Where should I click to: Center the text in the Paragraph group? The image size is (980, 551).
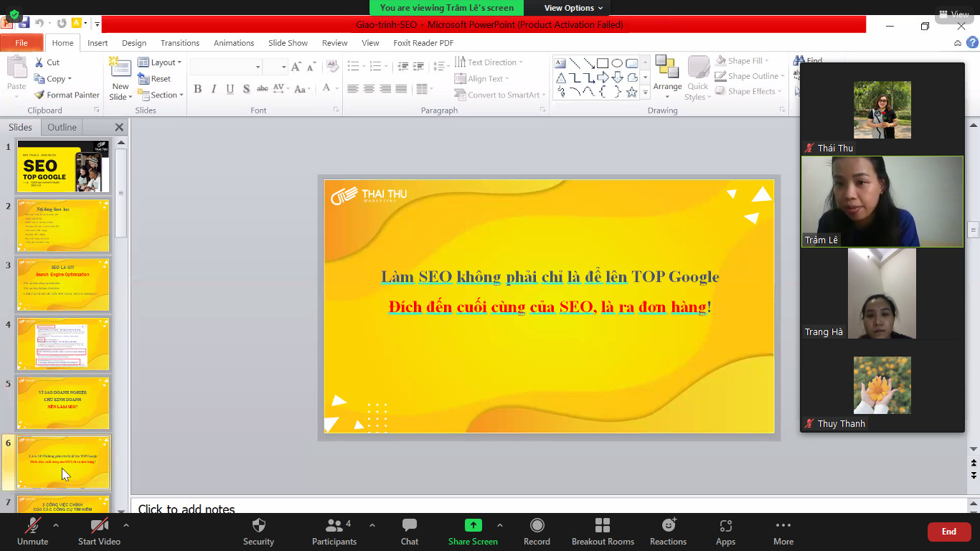click(369, 89)
